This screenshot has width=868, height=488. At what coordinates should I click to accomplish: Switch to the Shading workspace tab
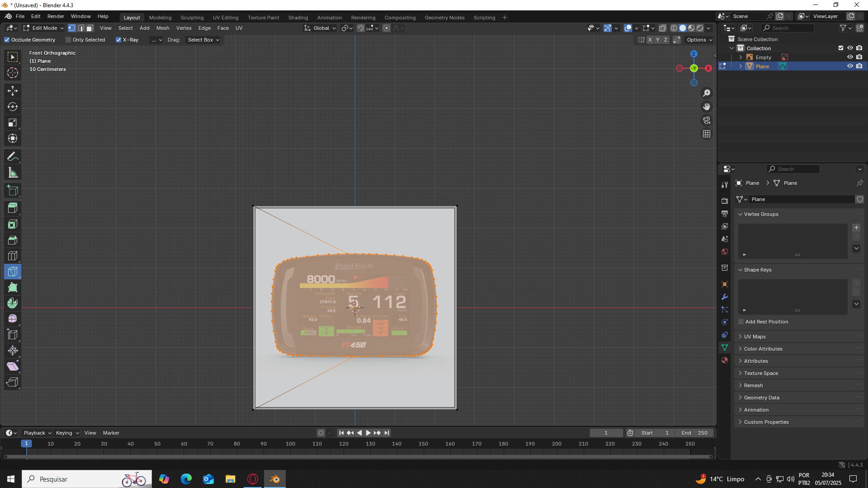point(298,18)
